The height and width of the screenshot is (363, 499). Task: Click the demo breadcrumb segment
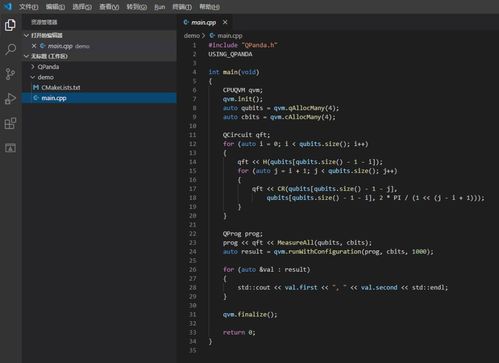point(192,35)
